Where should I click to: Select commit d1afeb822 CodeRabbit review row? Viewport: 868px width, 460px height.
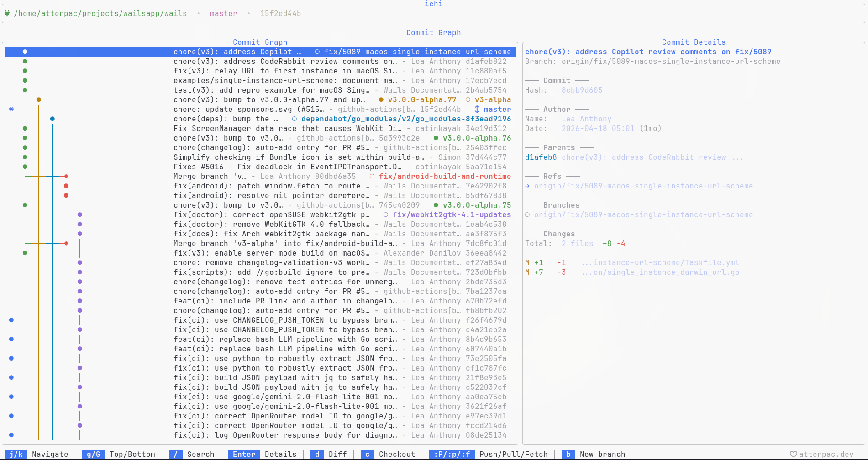pyautogui.click(x=260, y=62)
